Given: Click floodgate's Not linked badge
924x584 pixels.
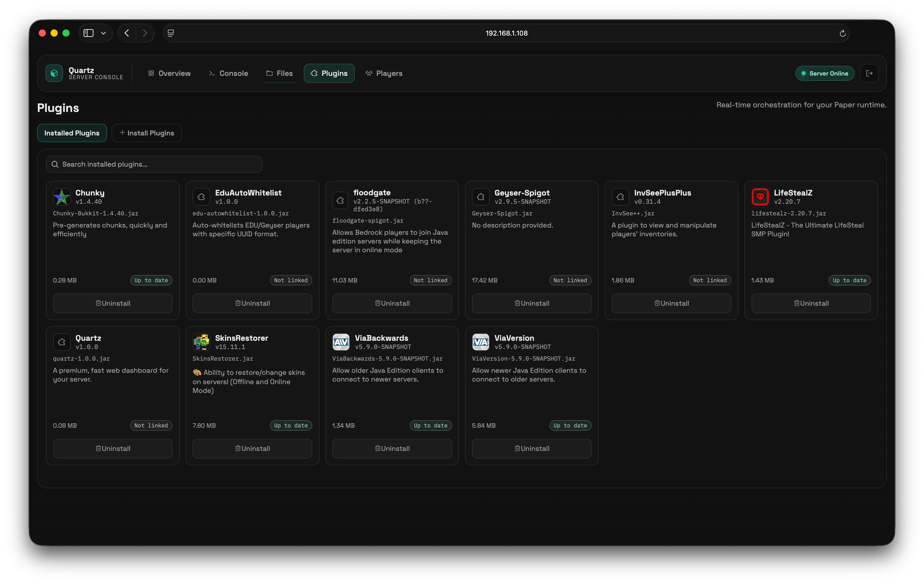Looking at the screenshot, I should [431, 280].
